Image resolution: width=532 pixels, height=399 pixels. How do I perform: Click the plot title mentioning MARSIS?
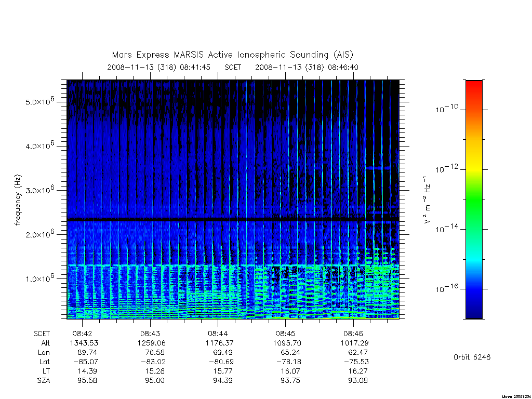(x=232, y=55)
